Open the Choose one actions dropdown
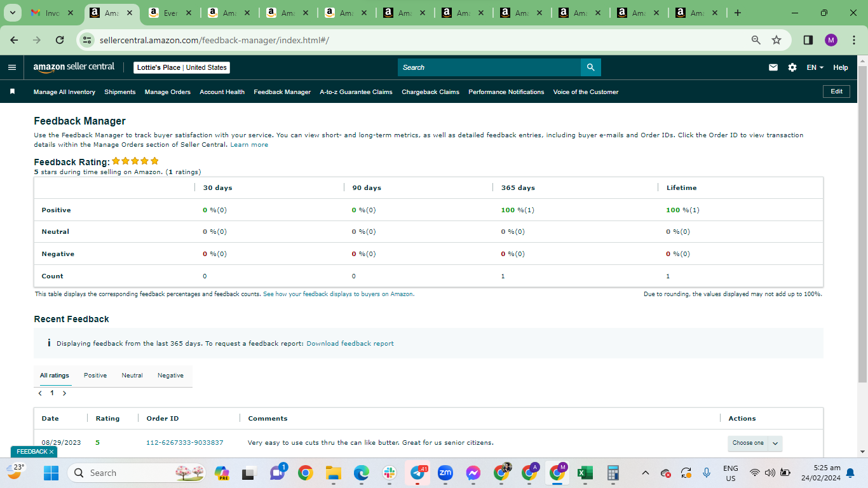The image size is (868, 488). (755, 443)
